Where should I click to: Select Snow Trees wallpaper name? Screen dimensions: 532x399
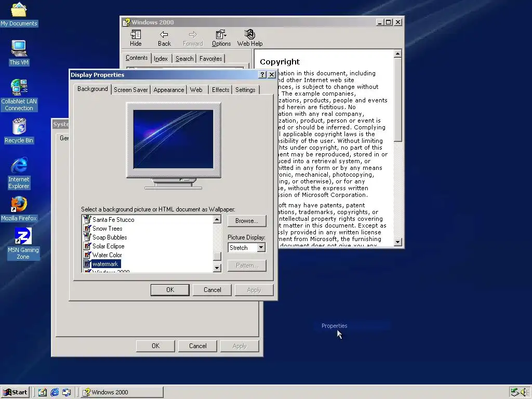[x=107, y=229]
